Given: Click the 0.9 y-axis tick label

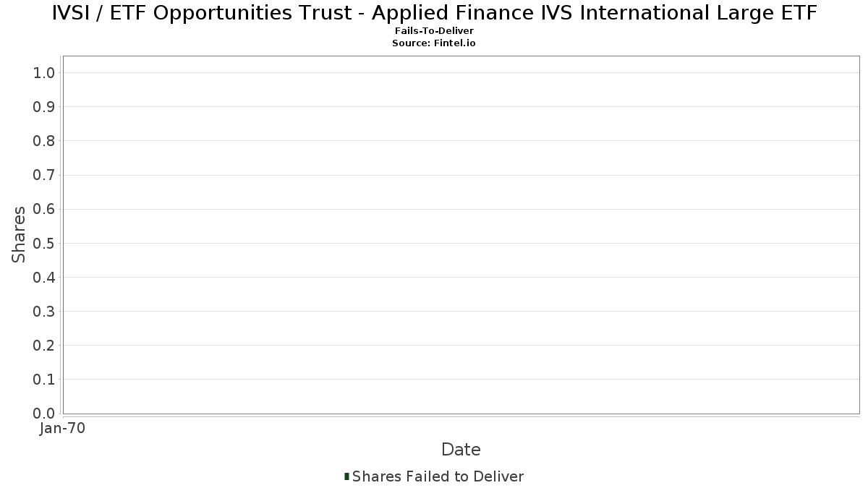Looking at the screenshot, I should tap(44, 107).
